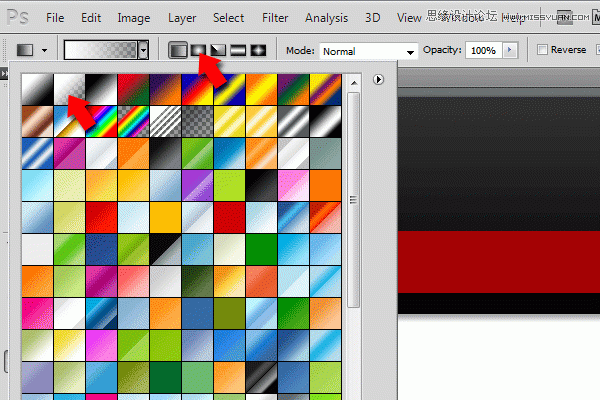
Task: Open the blending Mode dropdown
Action: 368,51
